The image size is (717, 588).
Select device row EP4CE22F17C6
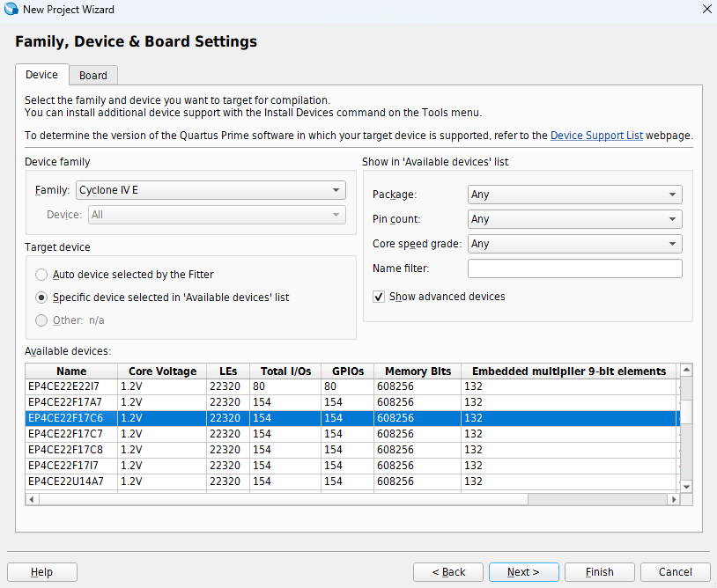coord(351,418)
